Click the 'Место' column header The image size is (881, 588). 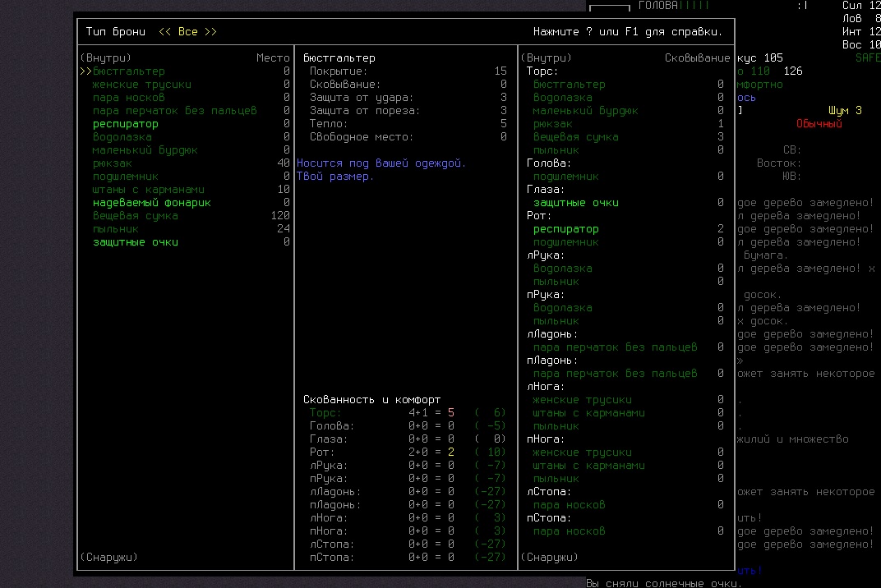coord(273,57)
